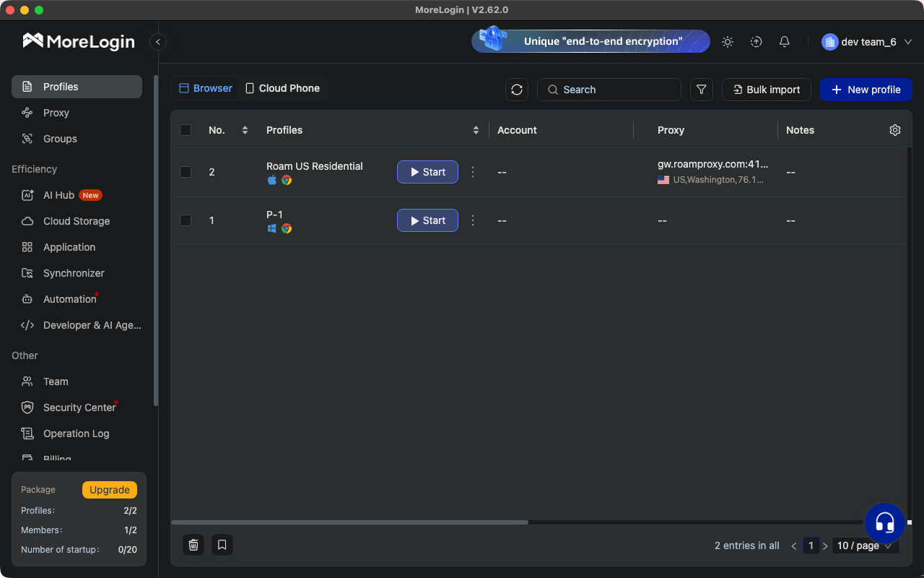Click page number 1
This screenshot has width=924, height=578.
pos(811,546)
